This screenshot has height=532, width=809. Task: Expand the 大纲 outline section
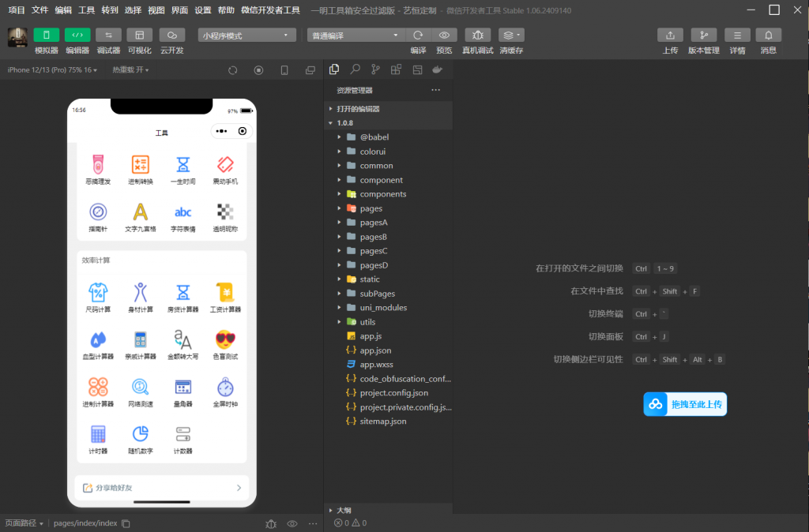pos(389,510)
